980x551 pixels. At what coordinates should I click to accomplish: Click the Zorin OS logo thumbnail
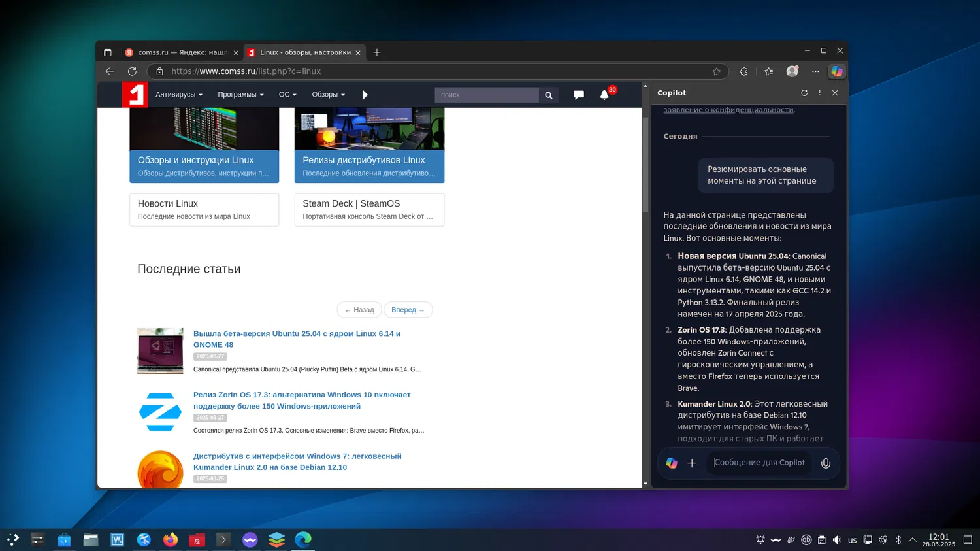(160, 412)
